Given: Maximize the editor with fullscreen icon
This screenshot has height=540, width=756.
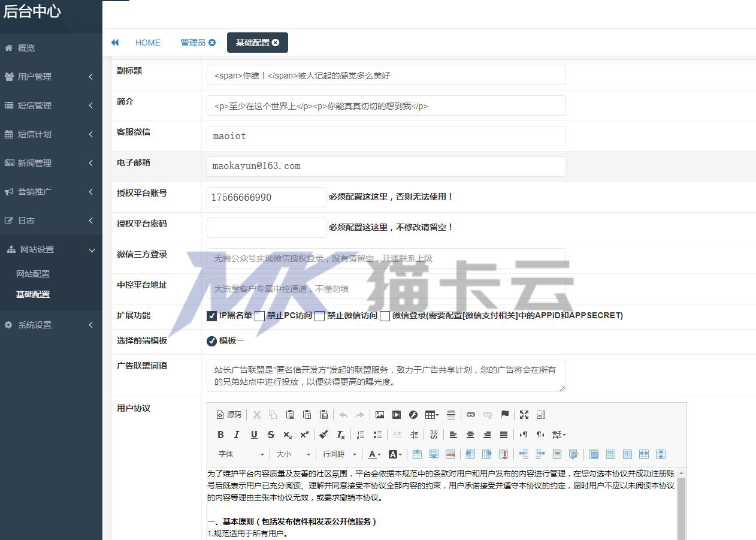Looking at the screenshot, I should pos(524,415).
